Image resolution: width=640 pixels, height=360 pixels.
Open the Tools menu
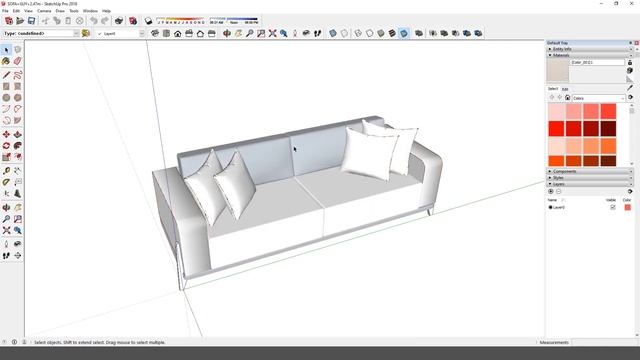click(x=74, y=11)
